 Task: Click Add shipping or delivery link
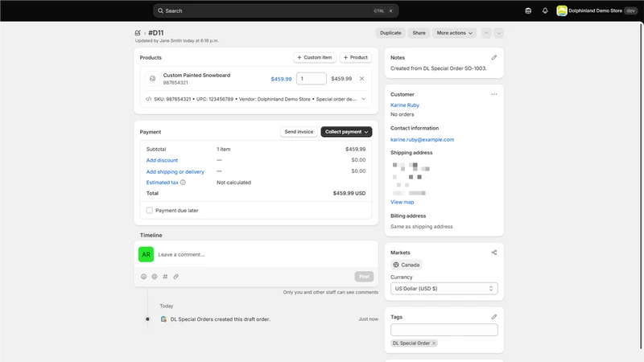click(x=175, y=172)
